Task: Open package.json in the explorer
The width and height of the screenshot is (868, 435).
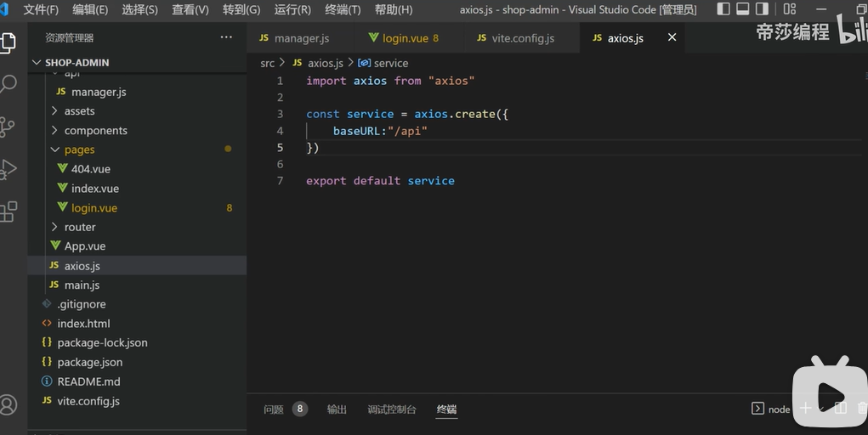Action: click(x=89, y=363)
